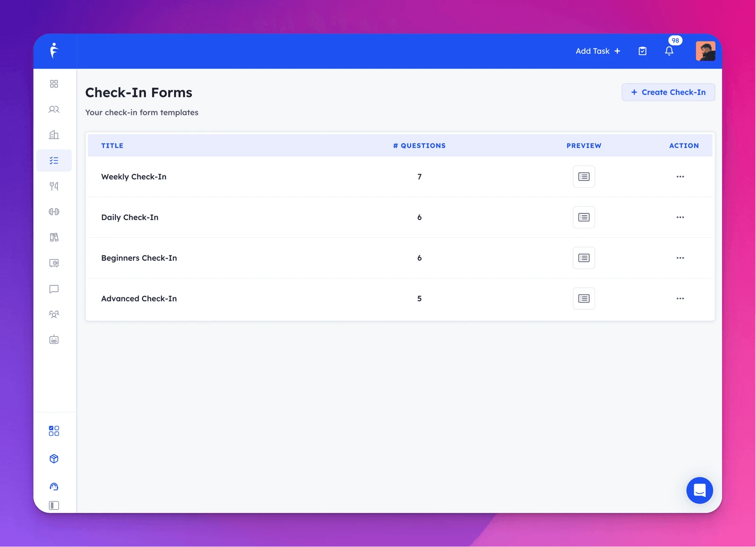The height and width of the screenshot is (547, 756).
Task: Click the Create Check-In button
Action: [x=668, y=92]
